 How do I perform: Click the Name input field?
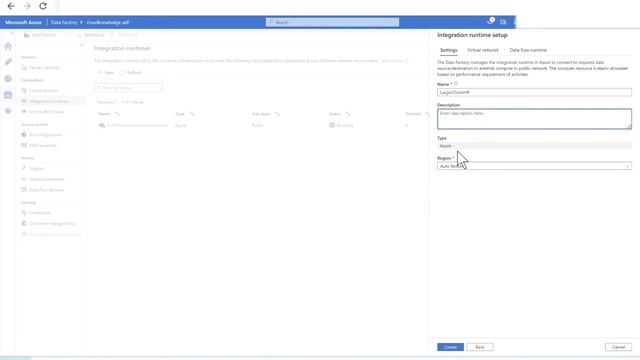click(x=534, y=92)
